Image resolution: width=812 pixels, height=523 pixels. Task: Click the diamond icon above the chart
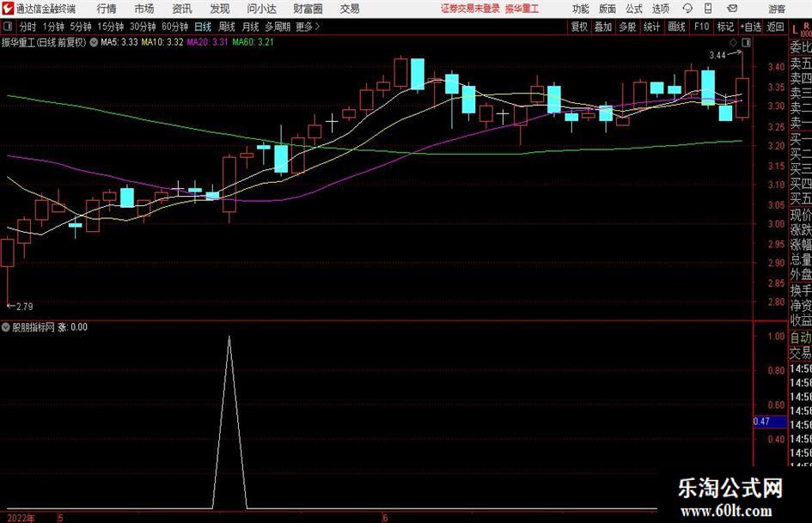point(733,42)
